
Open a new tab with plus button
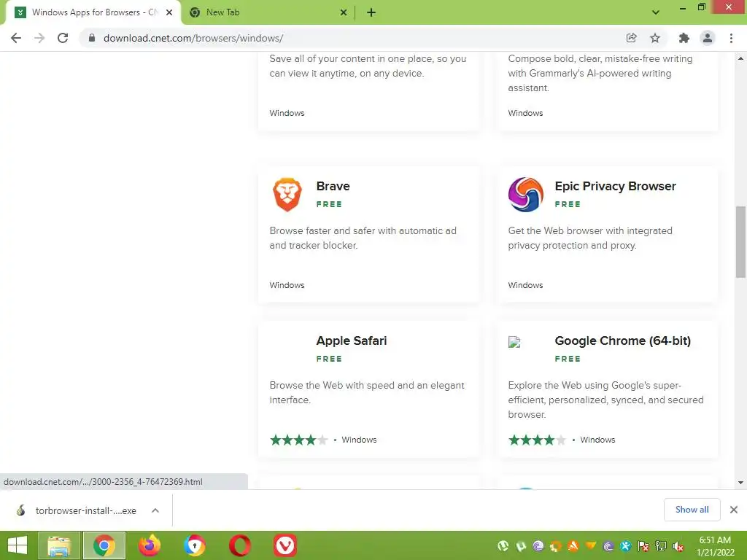click(x=371, y=13)
